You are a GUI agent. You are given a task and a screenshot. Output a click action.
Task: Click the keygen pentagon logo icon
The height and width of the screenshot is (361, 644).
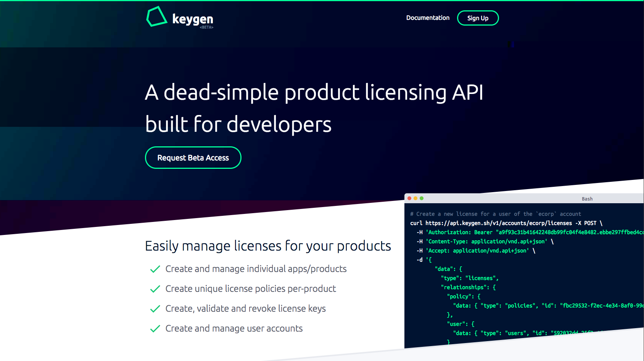tap(157, 17)
